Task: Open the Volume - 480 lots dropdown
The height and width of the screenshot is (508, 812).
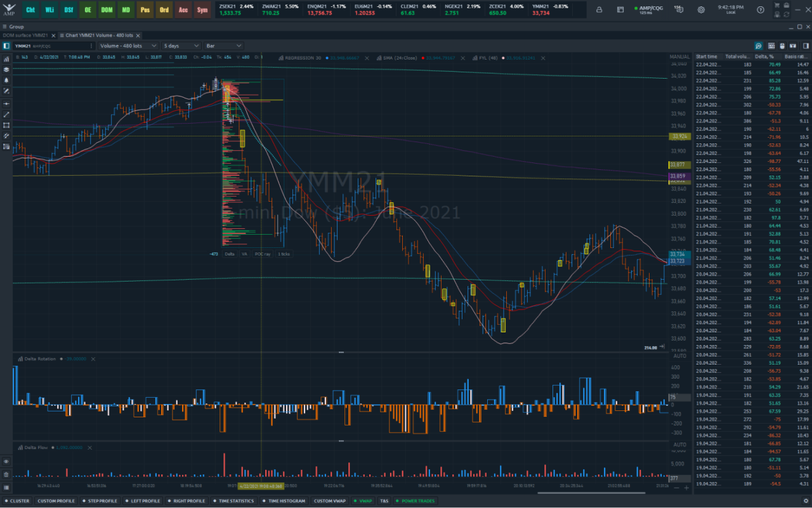Action: (x=128, y=46)
